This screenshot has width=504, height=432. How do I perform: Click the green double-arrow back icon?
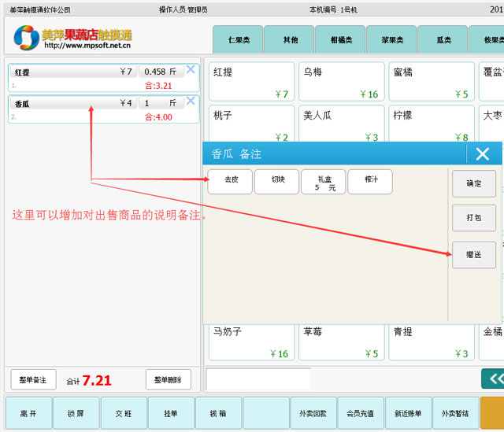tap(493, 379)
